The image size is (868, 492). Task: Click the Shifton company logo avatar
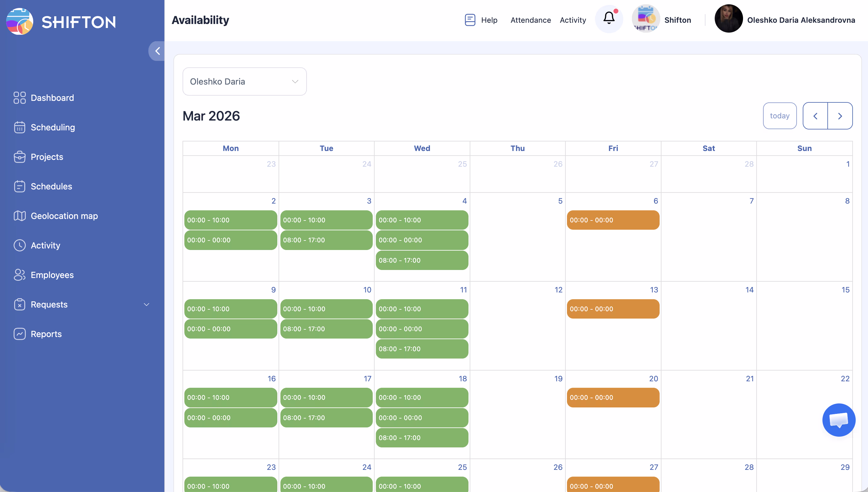coord(645,19)
